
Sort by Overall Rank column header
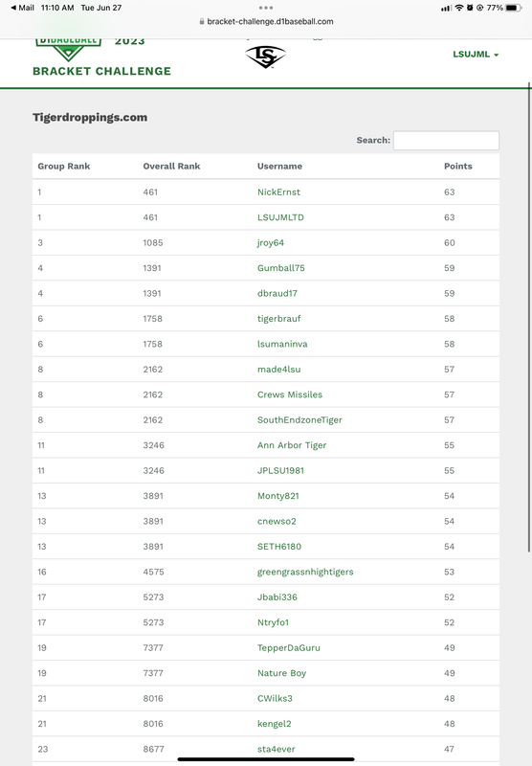pos(171,166)
